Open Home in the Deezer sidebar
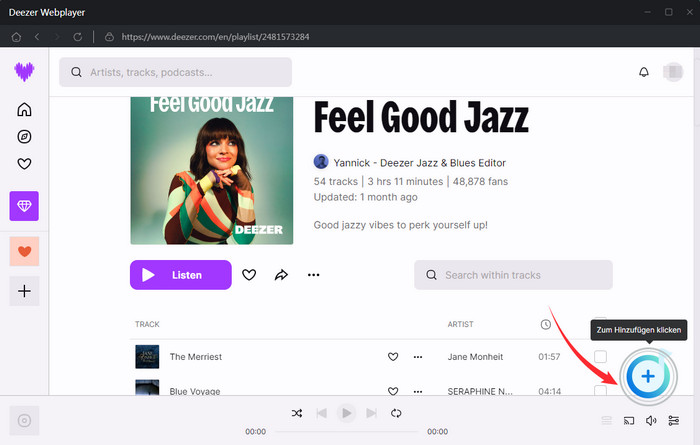Image resolution: width=700 pixels, height=445 pixels. point(24,109)
